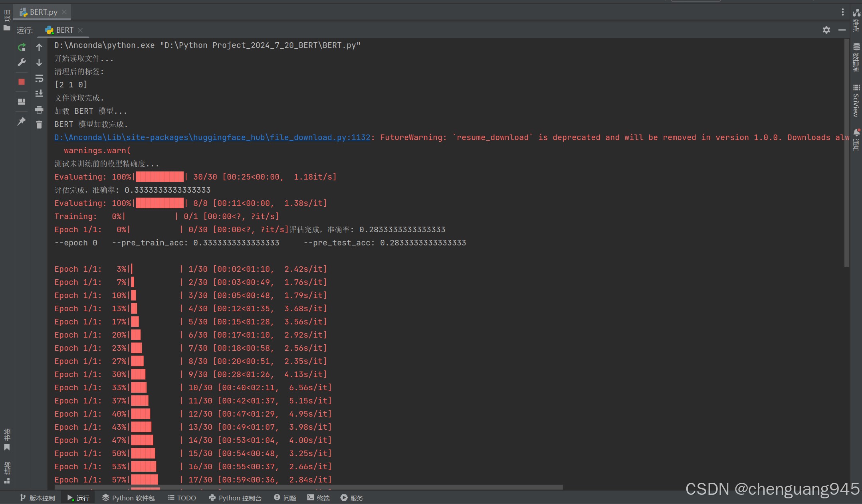Click the 'Training: 0%' progress line
The height and width of the screenshot is (504, 862).
point(166,216)
